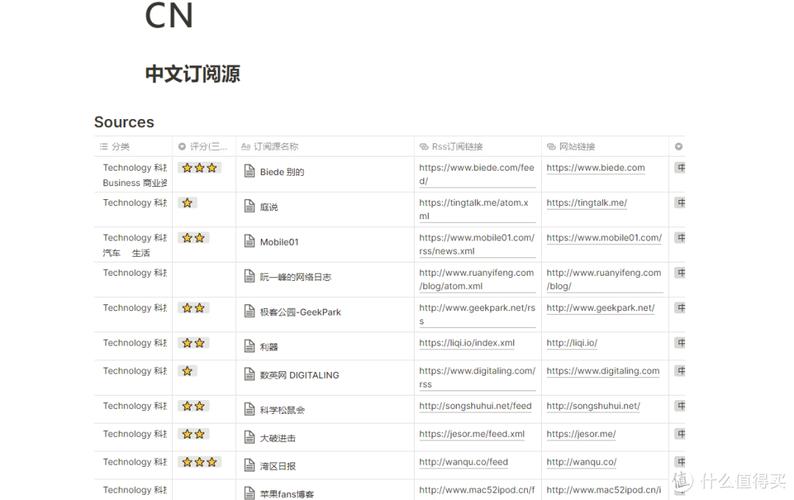Open page icon beside 湾区日报
Image resolution: width=794 pixels, height=500 pixels.
249,465
